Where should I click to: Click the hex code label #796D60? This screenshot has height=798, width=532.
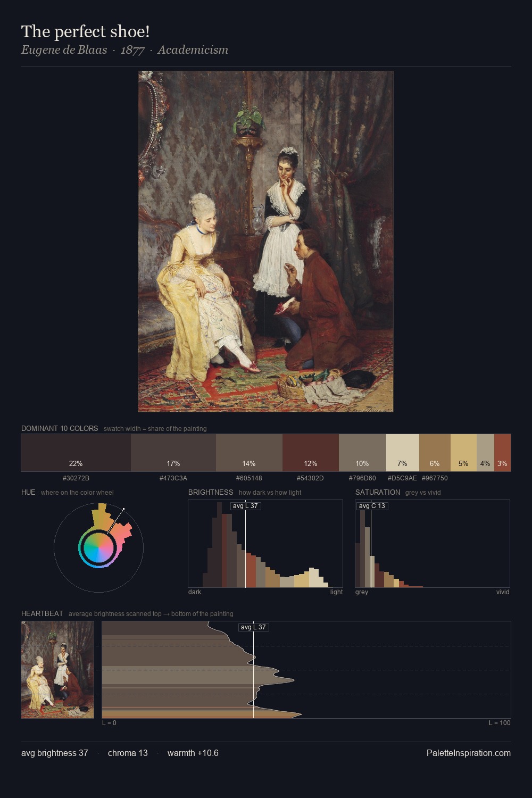(362, 478)
